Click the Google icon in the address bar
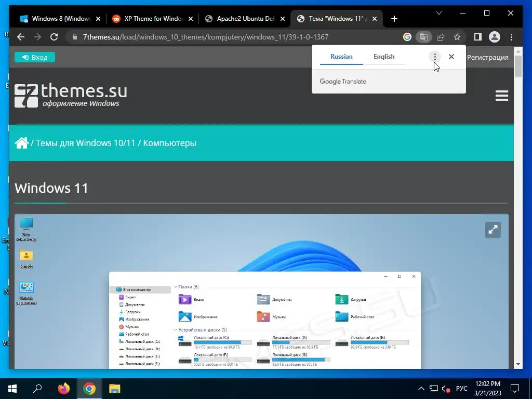The width and height of the screenshot is (532, 399). pyautogui.click(x=407, y=37)
